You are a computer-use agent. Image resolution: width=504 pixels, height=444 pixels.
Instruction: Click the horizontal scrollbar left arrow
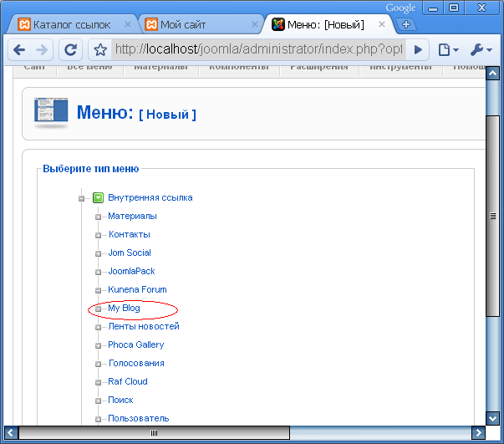tap(11, 433)
